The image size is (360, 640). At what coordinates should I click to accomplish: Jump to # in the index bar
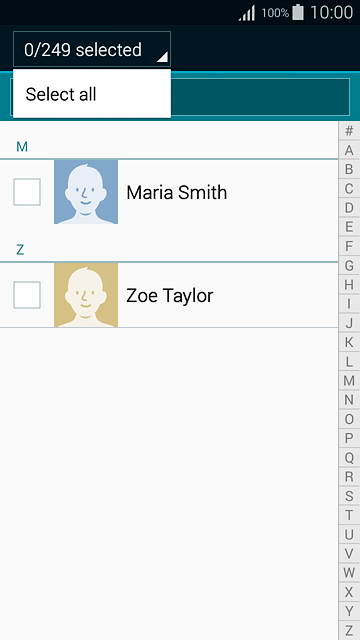[349, 131]
